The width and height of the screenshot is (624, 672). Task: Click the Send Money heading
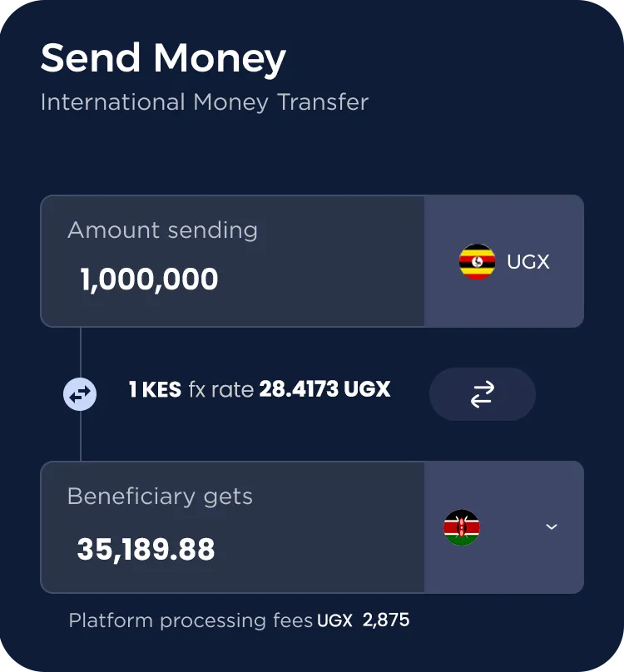tap(163, 58)
